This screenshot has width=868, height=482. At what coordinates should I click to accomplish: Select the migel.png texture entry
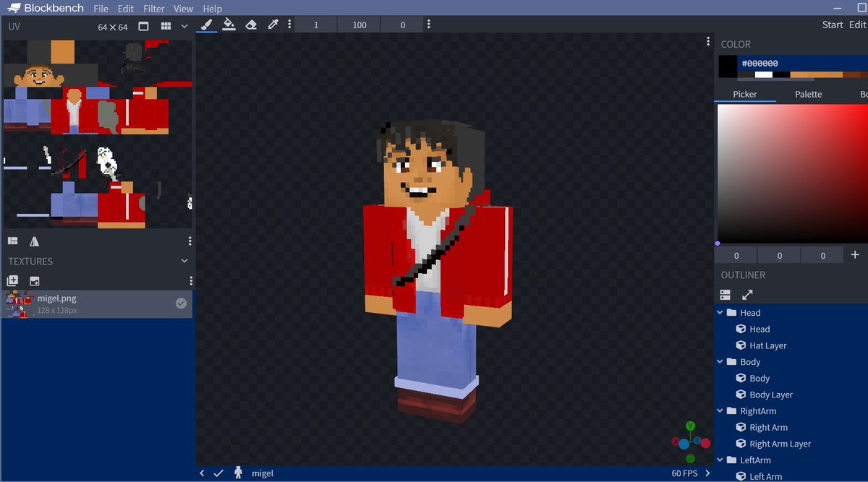[x=97, y=304]
